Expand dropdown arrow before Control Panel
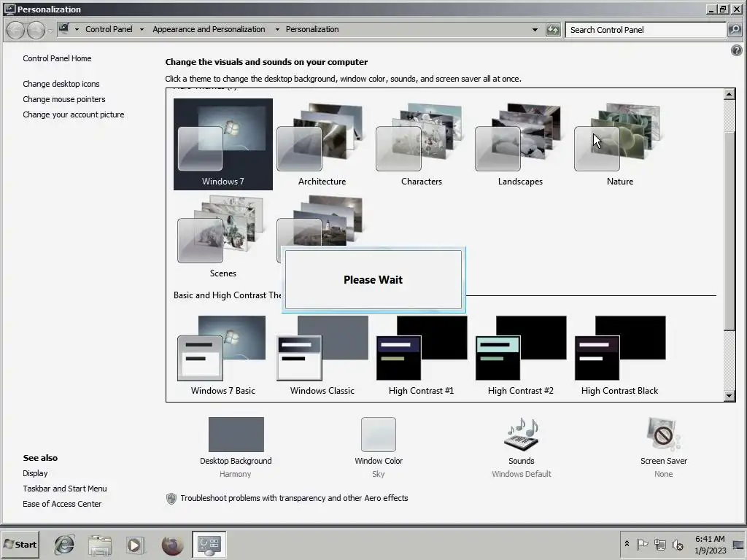Screen dimensions: 747x560 77,29
